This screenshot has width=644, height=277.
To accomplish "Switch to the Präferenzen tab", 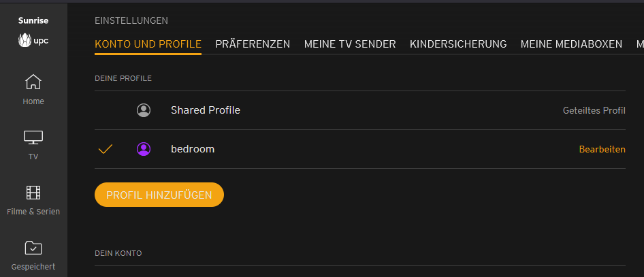I will point(253,44).
